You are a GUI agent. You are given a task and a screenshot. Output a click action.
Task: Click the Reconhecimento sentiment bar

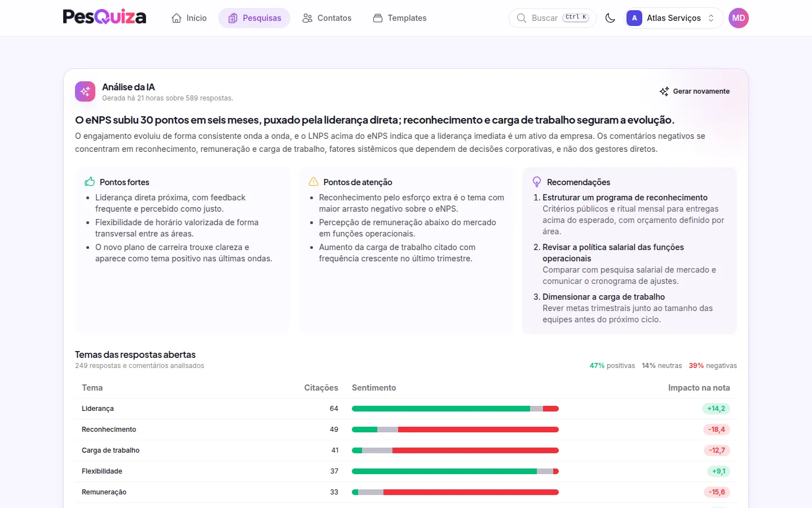tap(455, 430)
